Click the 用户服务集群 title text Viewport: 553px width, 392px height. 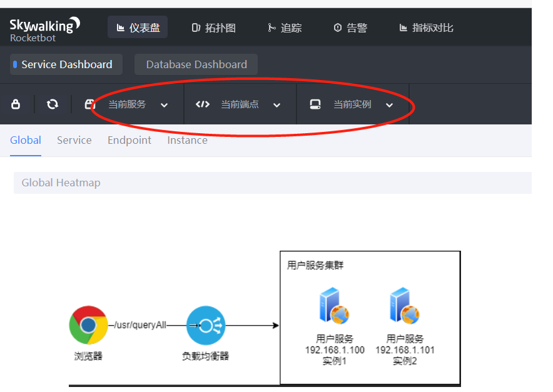[315, 265]
